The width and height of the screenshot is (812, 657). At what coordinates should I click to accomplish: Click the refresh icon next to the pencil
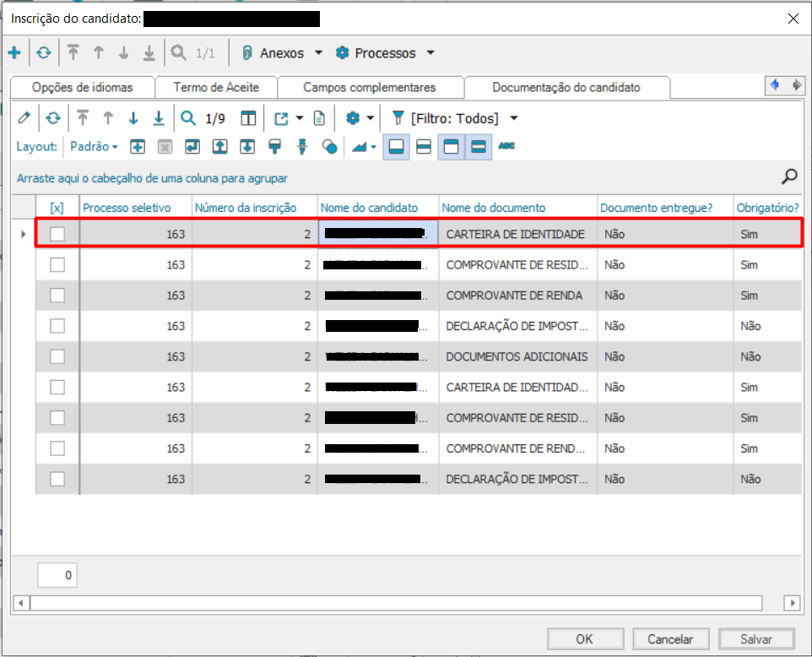point(53,118)
